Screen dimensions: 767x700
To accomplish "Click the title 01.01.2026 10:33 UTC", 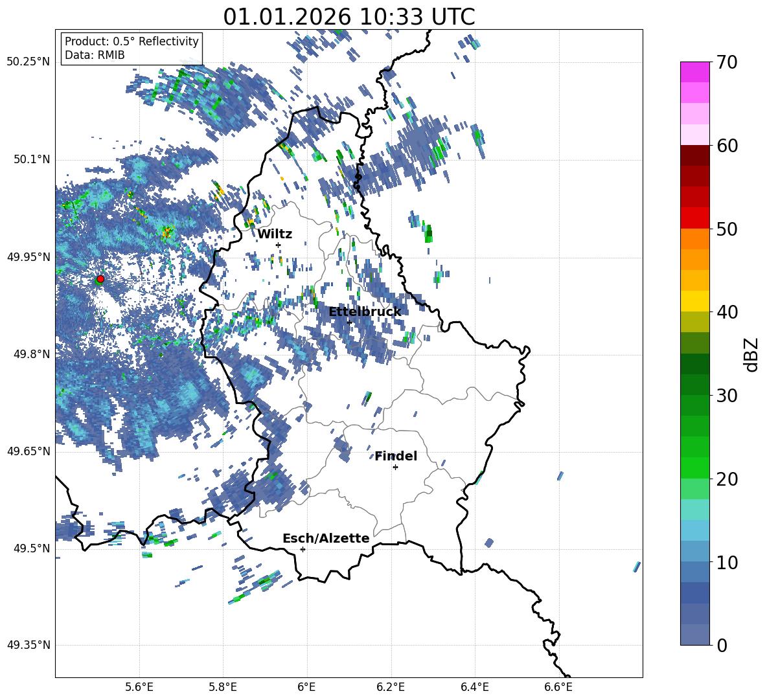I will [349, 17].
